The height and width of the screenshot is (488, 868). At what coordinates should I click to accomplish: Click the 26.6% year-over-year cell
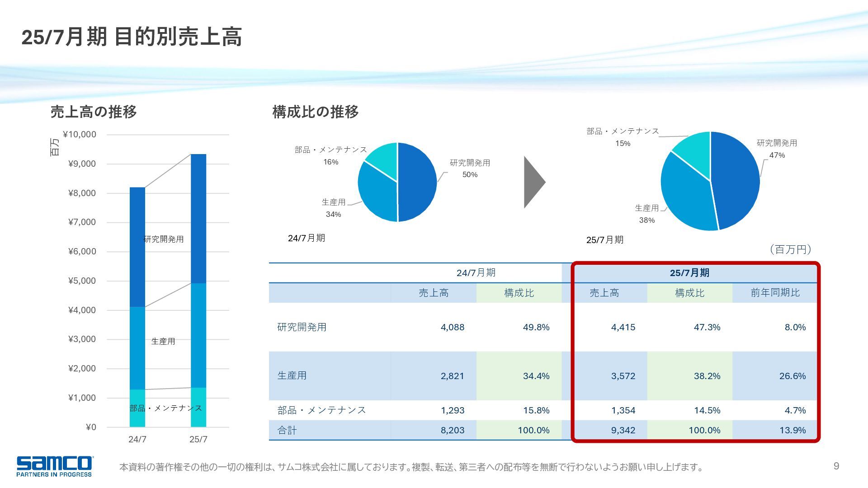[x=792, y=376]
